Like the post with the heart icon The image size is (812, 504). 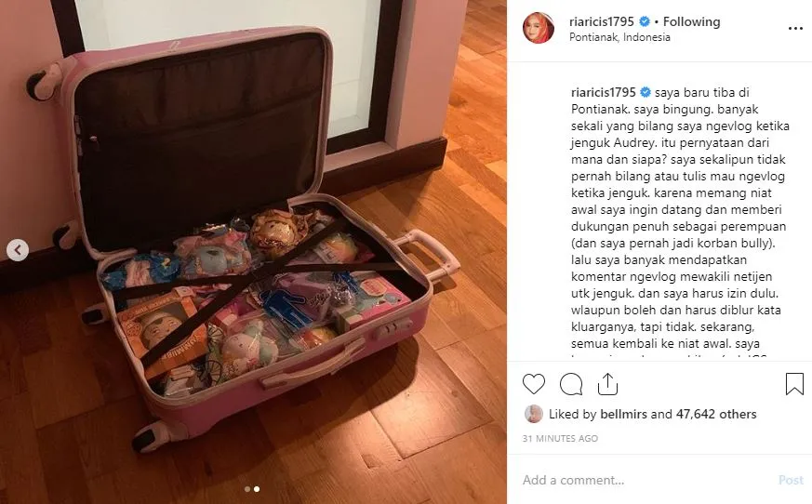coord(533,384)
